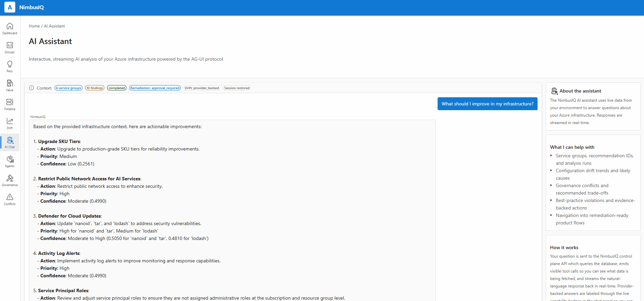This screenshot has height=301, width=644.
Task: Select the AI Chat sidebar icon
Action: [10, 140]
